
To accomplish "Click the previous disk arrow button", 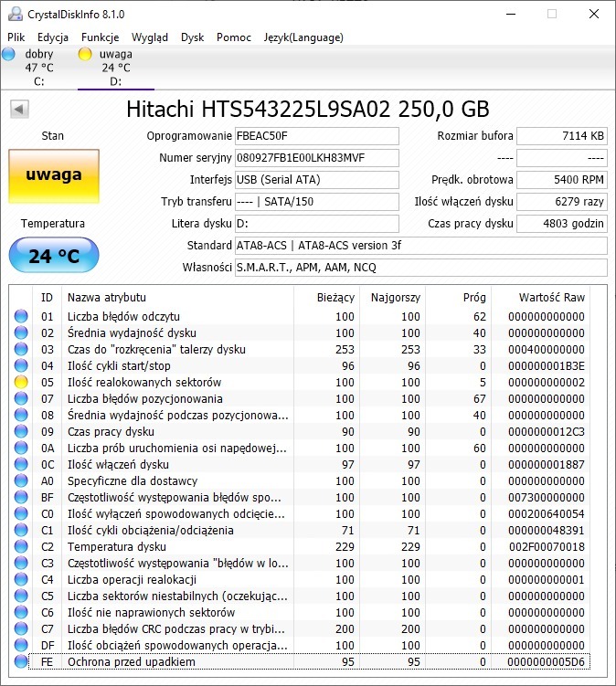I will pyautogui.click(x=19, y=109).
